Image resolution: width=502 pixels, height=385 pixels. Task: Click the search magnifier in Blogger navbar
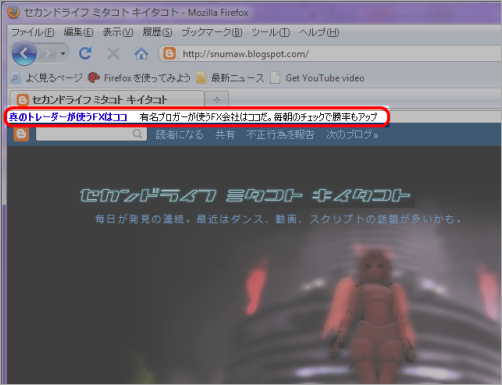137,134
